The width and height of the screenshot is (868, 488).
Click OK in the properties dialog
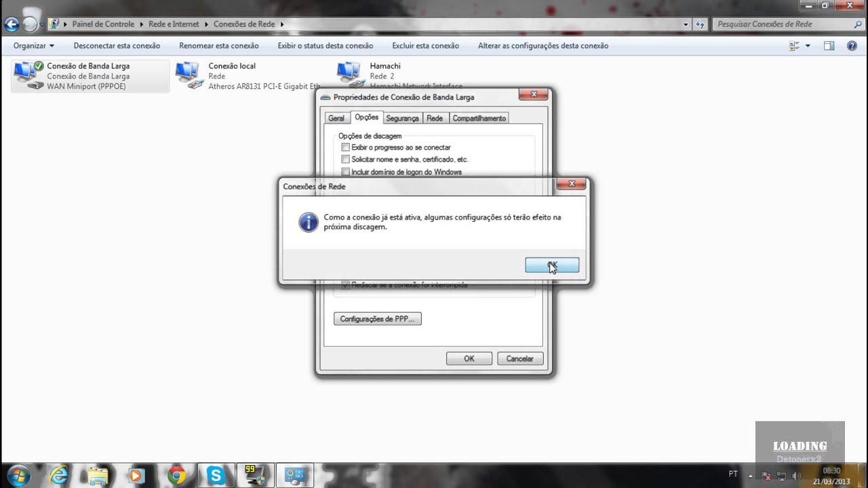tap(469, 359)
